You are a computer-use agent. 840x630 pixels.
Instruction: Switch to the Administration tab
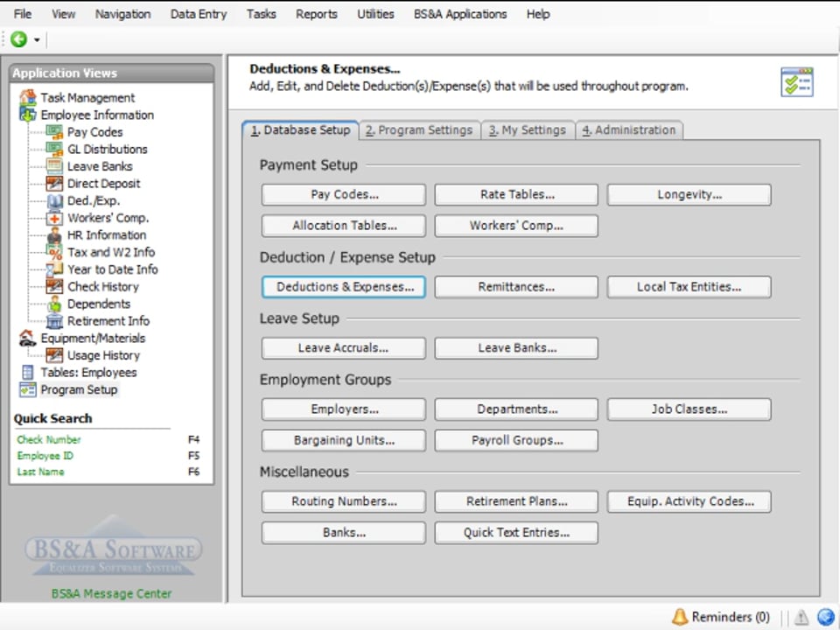click(x=629, y=130)
